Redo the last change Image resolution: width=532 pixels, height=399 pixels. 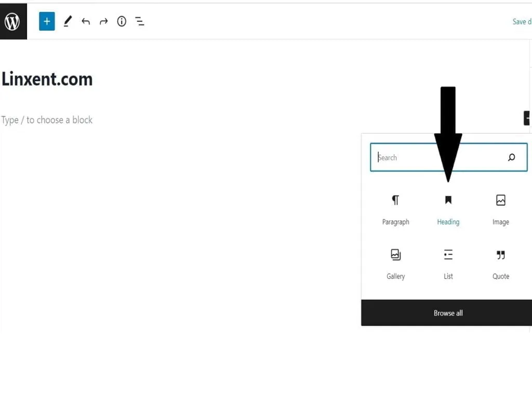pos(103,22)
